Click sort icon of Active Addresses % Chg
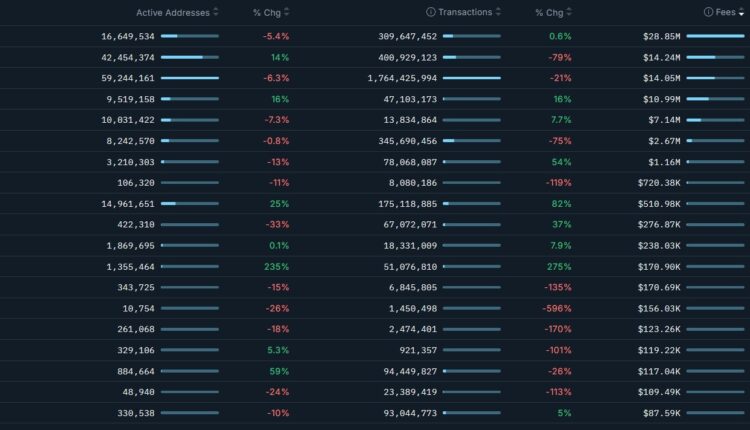The image size is (750, 430). pyautogui.click(x=287, y=13)
